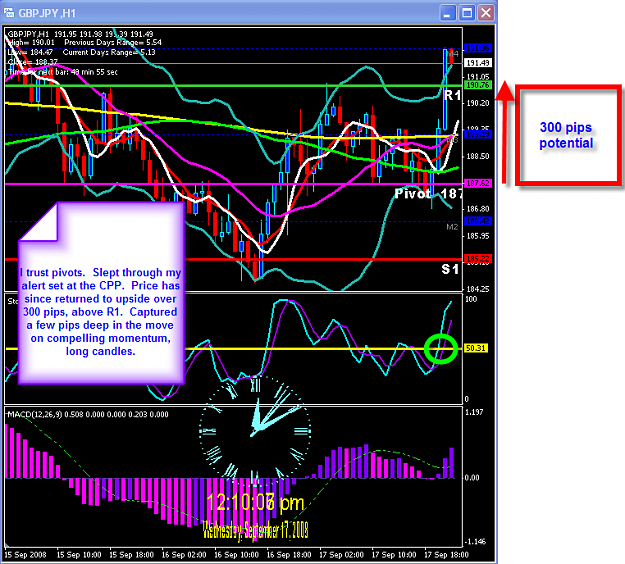Click the blue 191.96 price label
The image size is (625, 564).
click(478, 48)
